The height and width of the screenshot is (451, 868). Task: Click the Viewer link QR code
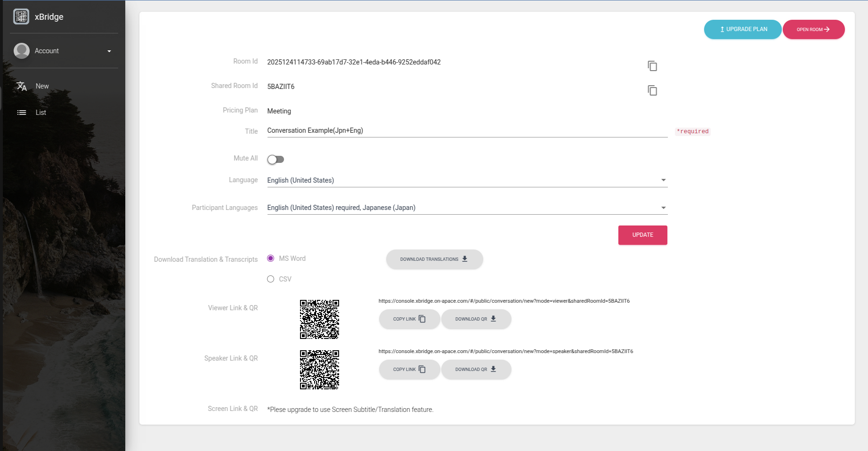click(319, 319)
